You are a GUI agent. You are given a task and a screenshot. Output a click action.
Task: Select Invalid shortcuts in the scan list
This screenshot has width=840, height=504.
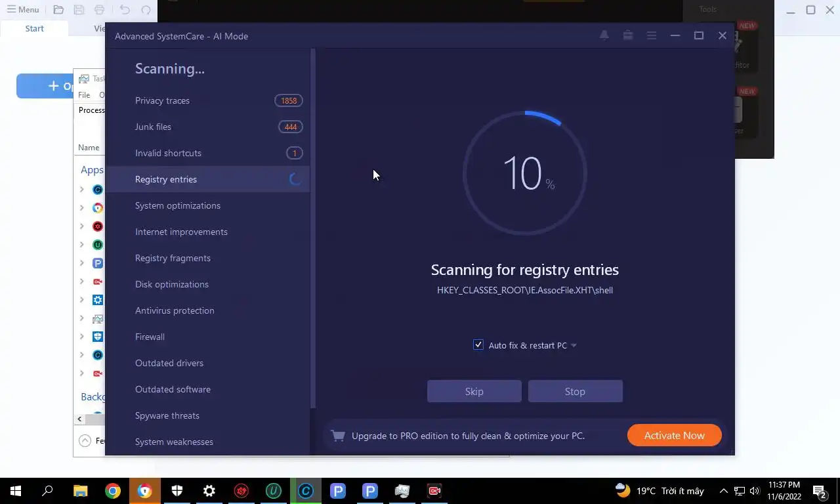207,153
